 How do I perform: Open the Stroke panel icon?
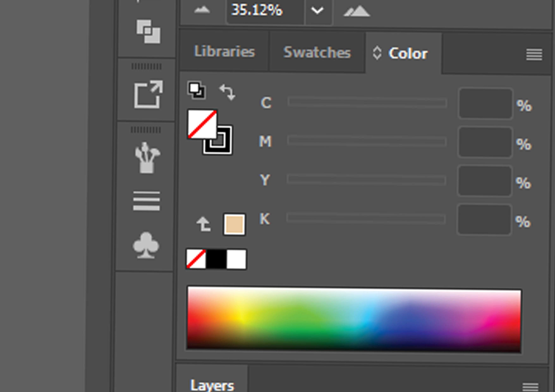coord(146,201)
